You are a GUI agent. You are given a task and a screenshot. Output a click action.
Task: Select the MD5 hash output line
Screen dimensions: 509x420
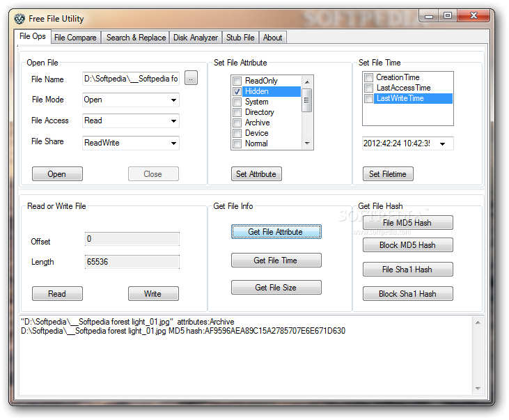point(183,331)
